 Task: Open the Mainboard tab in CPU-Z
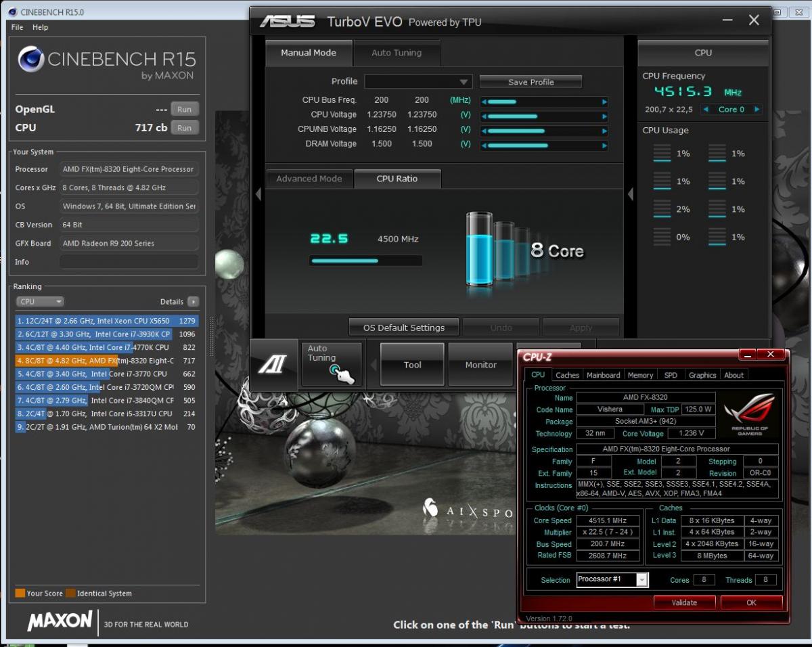tap(603, 375)
